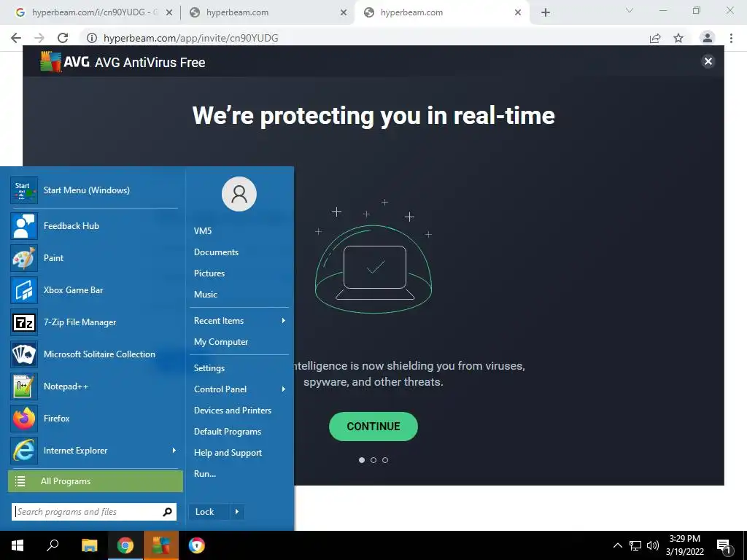Reload the hyperbeam page
Viewport: 747px width, 560px height.
click(63, 38)
